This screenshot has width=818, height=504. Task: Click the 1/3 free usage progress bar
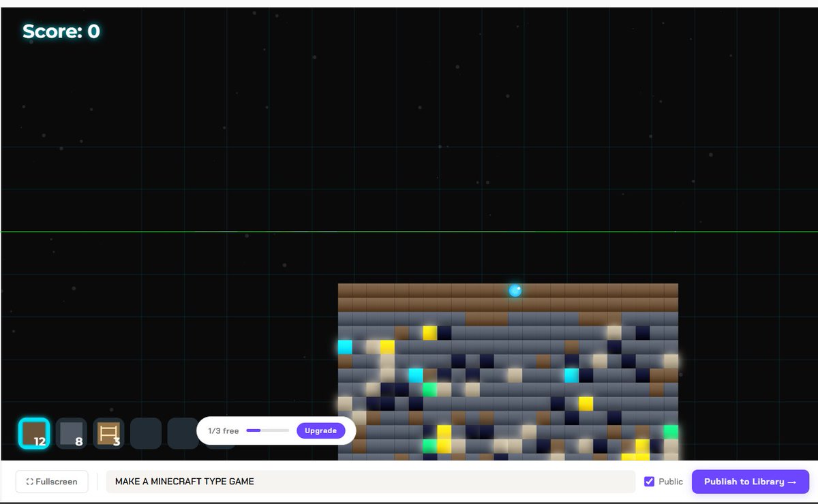267,430
